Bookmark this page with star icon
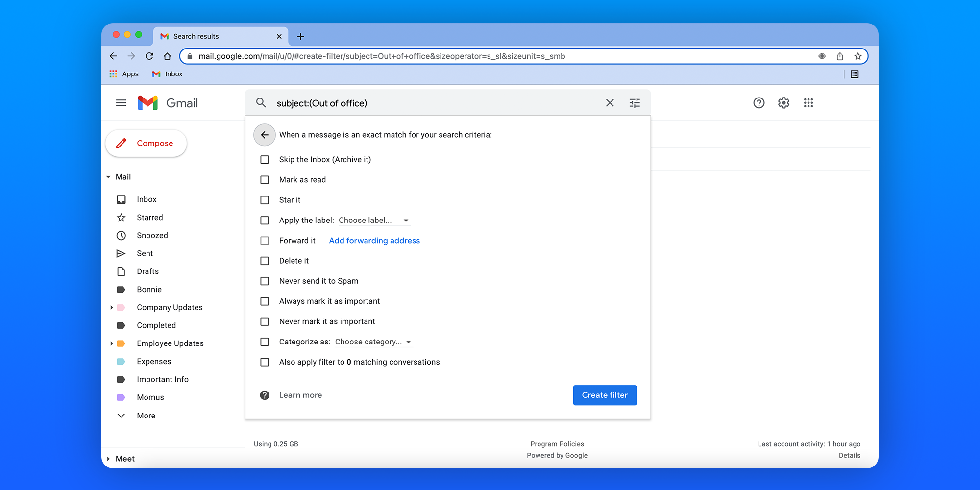Image resolution: width=980 pixels, height=490 pixels. (858, 56)
